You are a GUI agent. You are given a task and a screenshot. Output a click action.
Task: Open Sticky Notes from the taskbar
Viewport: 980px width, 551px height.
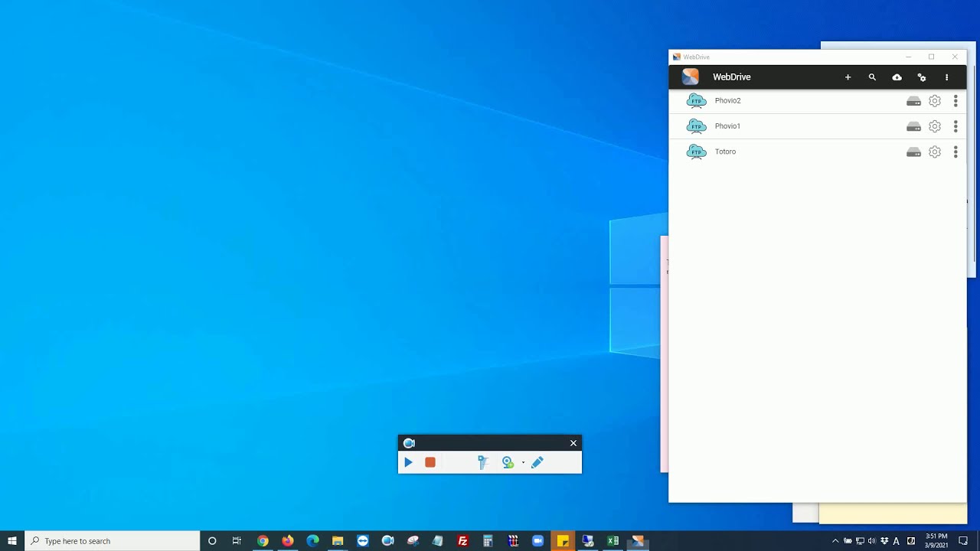tap(563, 541)
